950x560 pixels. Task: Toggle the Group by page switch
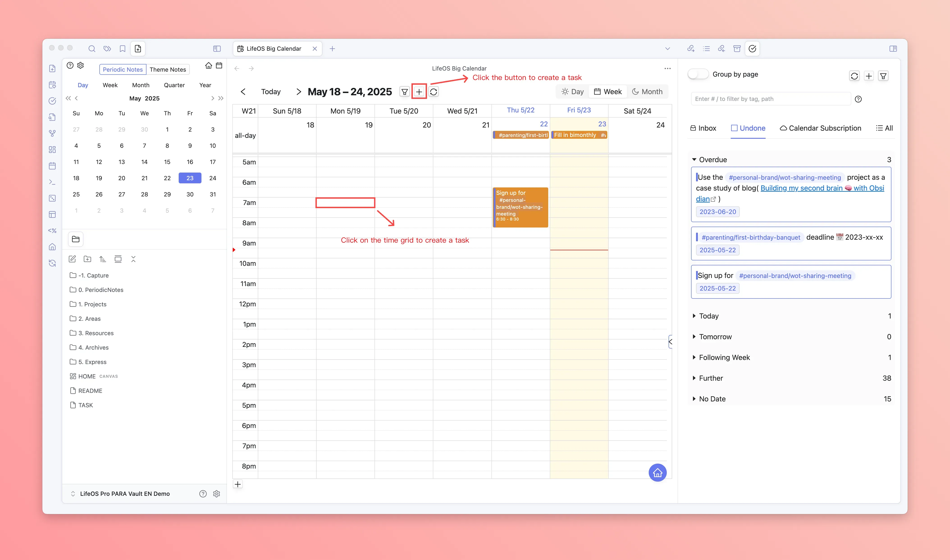[698, 74]
